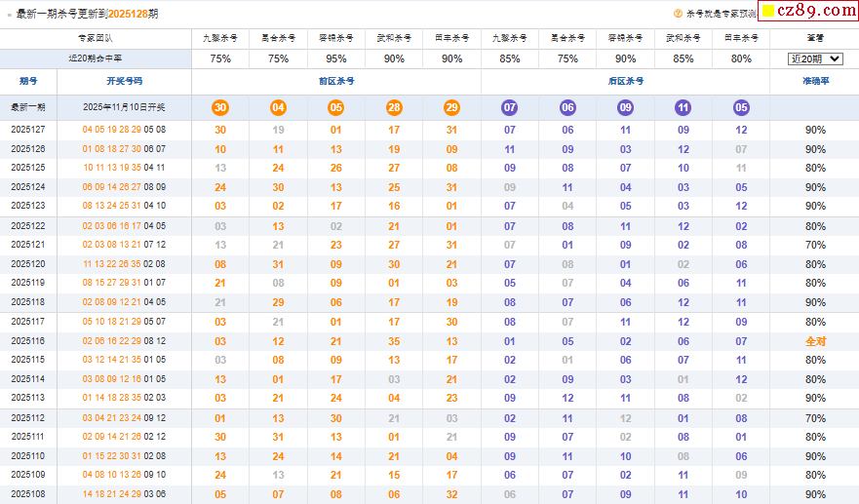Image resolution: width=859 pixels, height=504 pixels.
Task: Click the purple 05 ball
Action: point(741,107)
